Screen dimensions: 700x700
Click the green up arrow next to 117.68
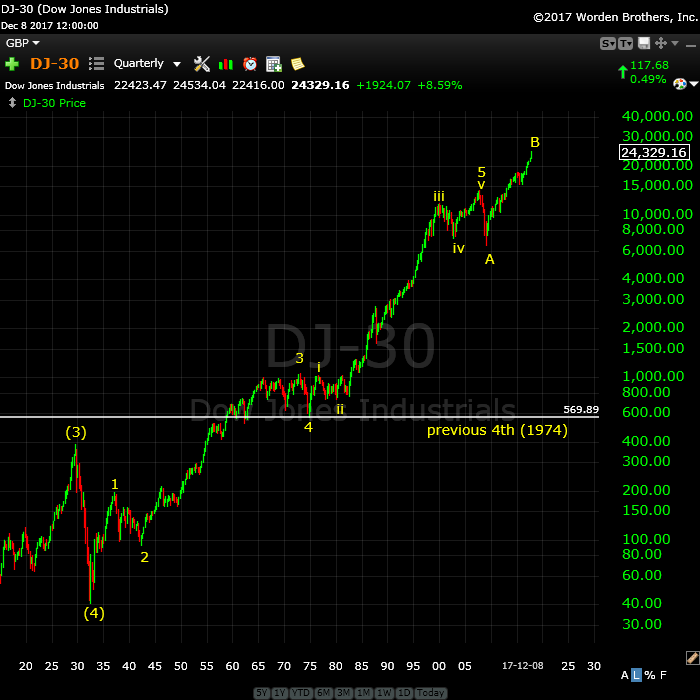tap(622, 72)
